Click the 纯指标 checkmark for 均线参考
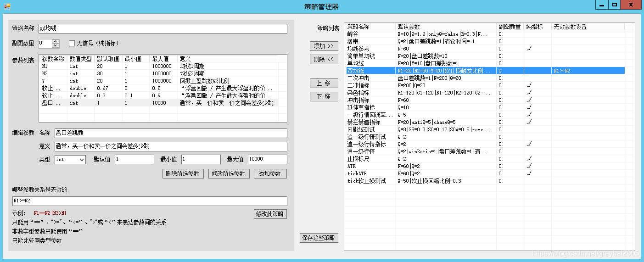644x262 pixels. [530, 49]
